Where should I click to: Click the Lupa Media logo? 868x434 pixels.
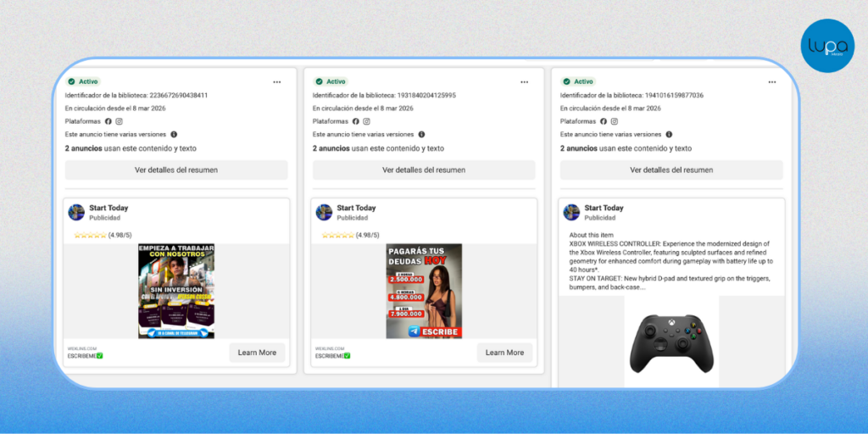(x=826, y=45)
